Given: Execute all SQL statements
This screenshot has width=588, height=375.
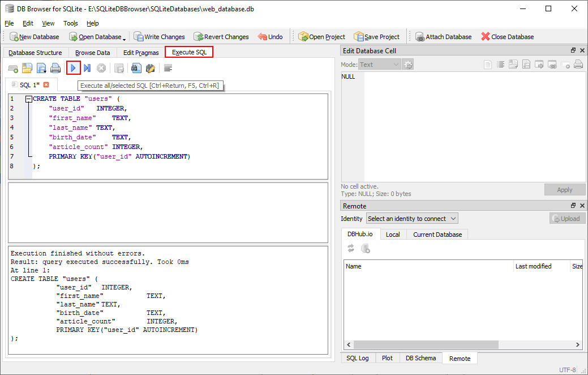Looking at the screenshot, I should (x=74, y=68).
